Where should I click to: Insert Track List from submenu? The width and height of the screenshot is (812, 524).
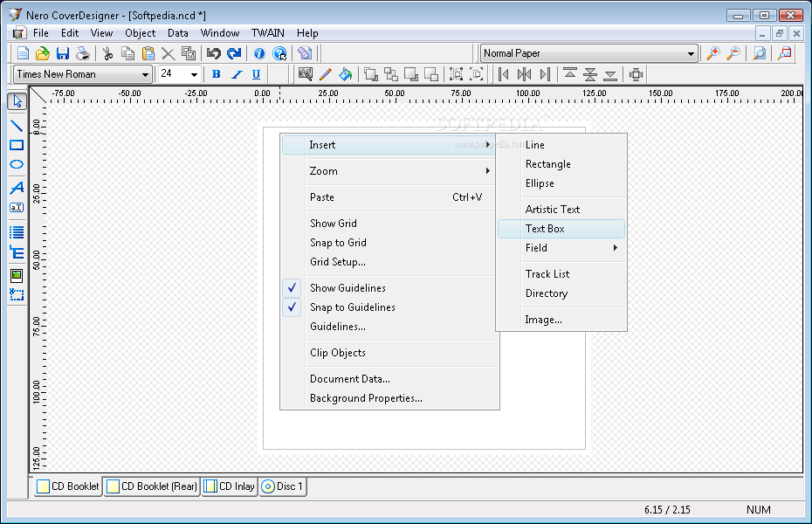561,274
